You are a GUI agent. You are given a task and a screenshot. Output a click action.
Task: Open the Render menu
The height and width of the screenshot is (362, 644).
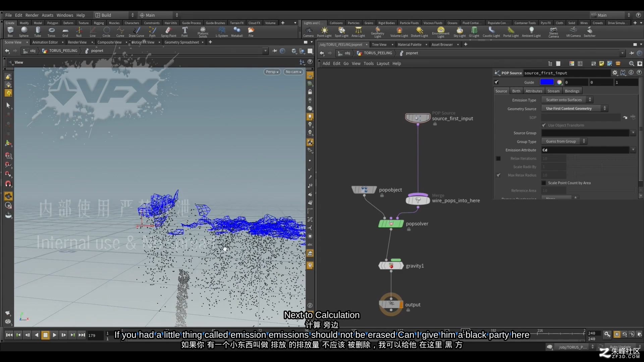[x=32, y=15]
